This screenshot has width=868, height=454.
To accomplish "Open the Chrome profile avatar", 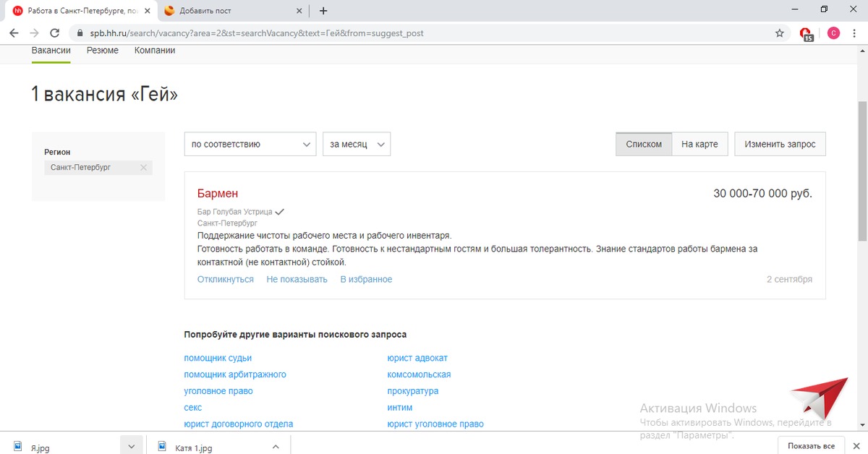I will (x=833, y=33).
